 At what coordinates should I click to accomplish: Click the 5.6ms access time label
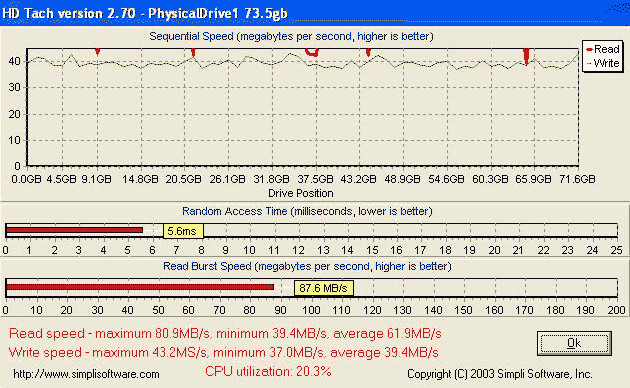click(183, 231)
